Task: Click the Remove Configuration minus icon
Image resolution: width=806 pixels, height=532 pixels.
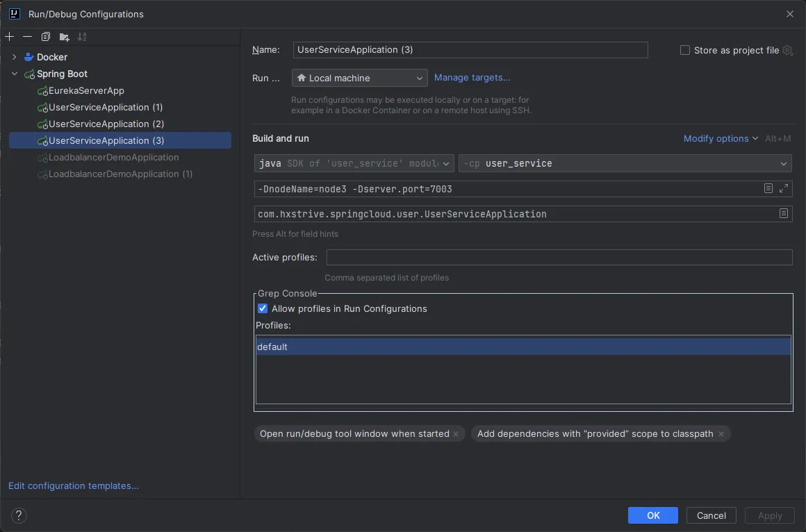Action: click(27, 37)
